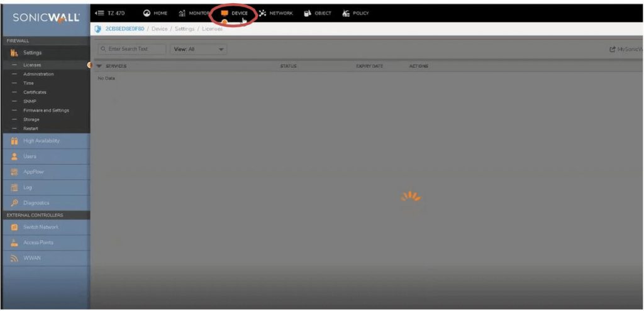Click the AppFlow icon
The image size is (644, 311).
pos(14,172)
